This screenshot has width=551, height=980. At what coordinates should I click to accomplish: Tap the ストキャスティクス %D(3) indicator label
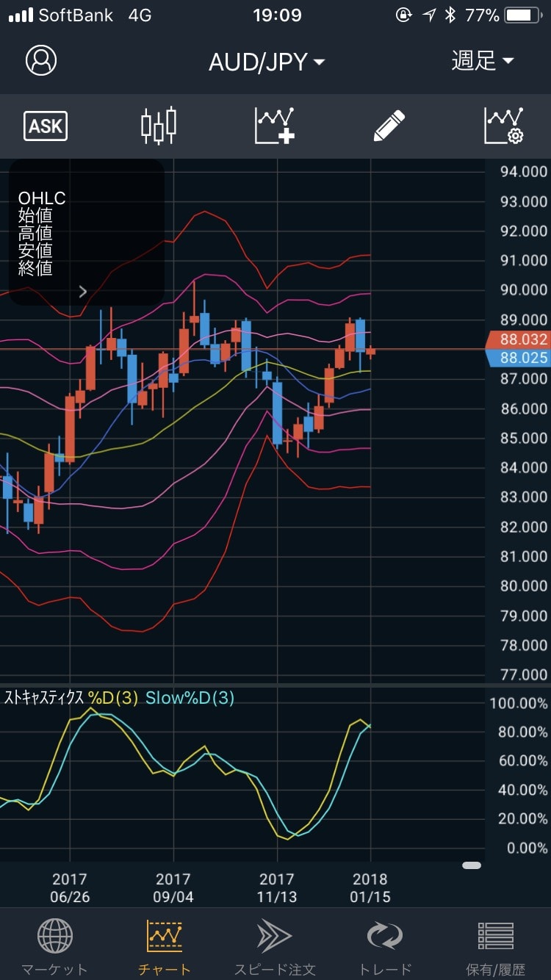pyautogui.click(x=71, y=698)
